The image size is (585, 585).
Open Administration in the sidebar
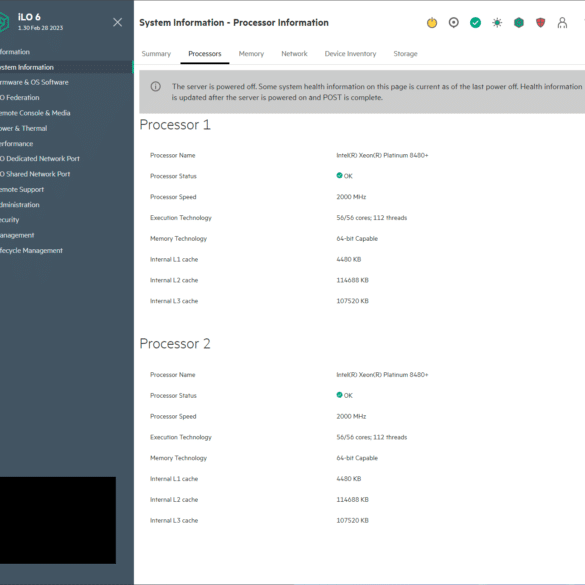(20, 205)
